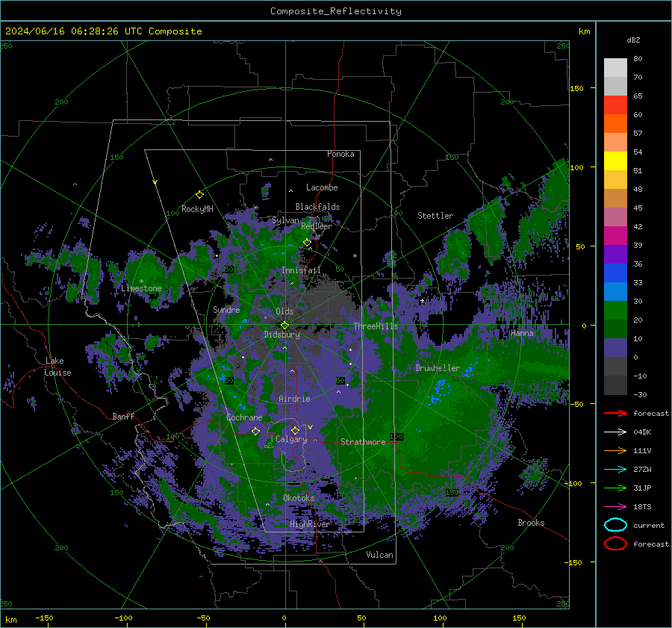Click the Sylvan label on map
The image size is (672, 628).
(285, 220)
